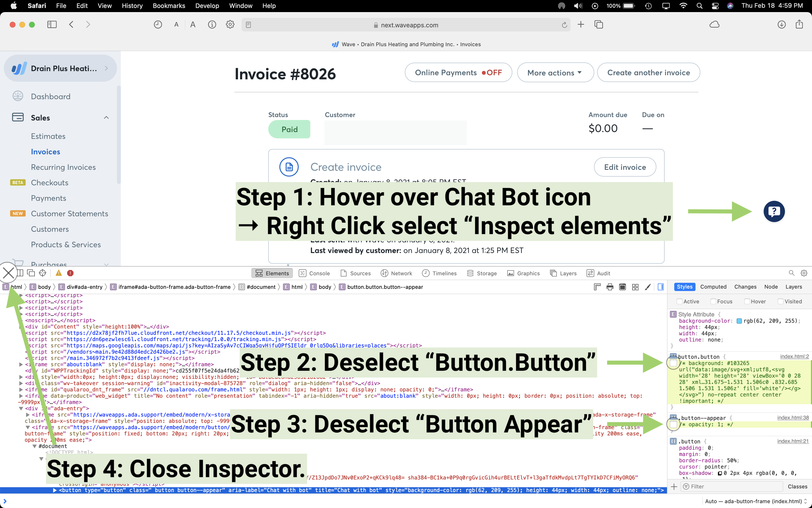Open the Bookmarks menu
812x508 pixels.
pyautogui.click(x=169, y=6)
